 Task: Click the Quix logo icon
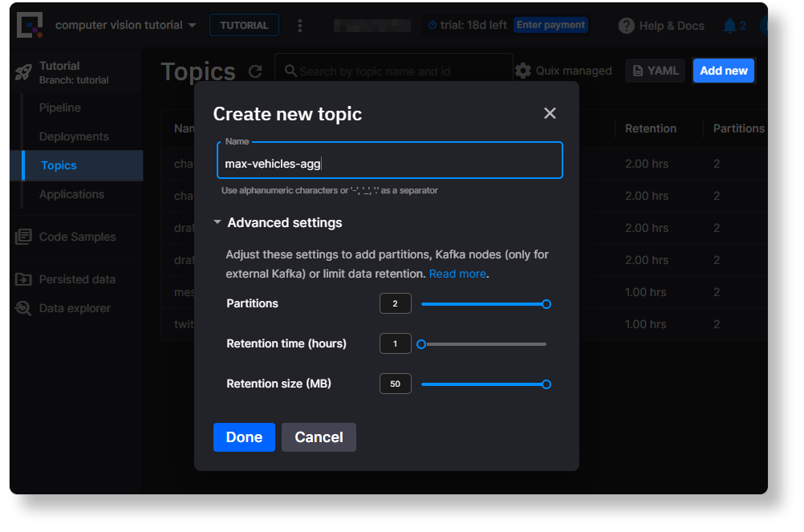(30, 26)
